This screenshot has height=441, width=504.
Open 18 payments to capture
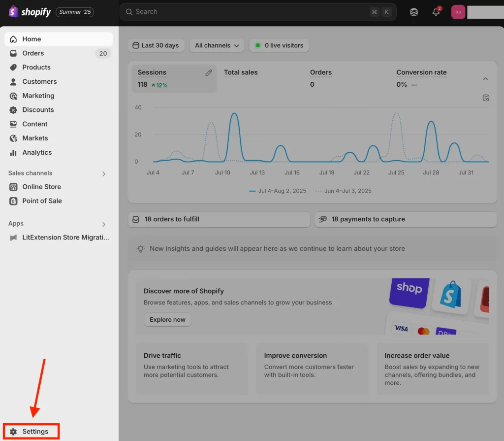(406, 219)
